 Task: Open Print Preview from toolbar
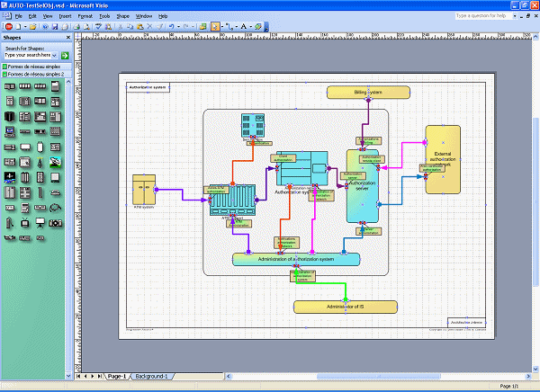[86, 26]
